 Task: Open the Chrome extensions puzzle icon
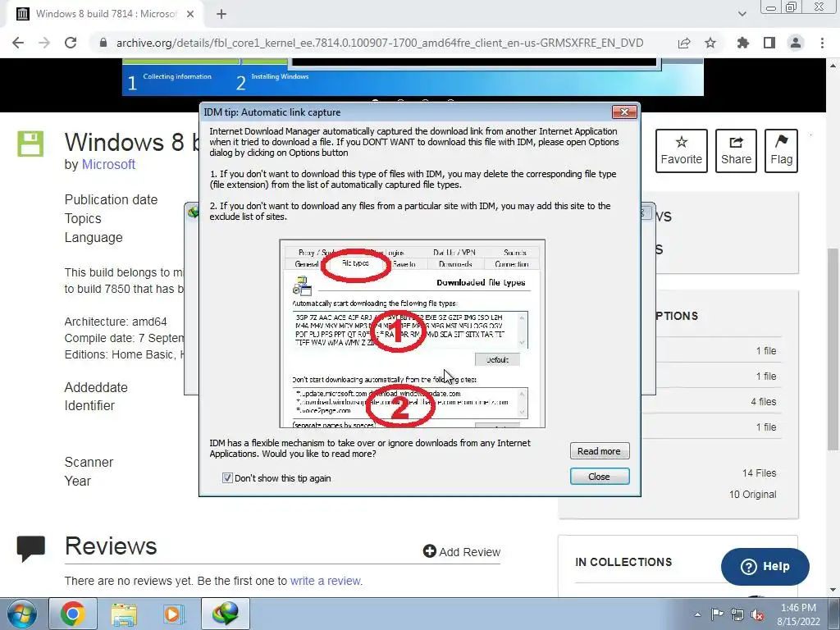pos(743,43)
